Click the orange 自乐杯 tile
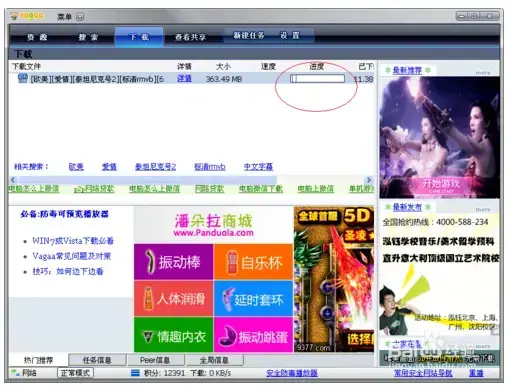 coord(253,262)
